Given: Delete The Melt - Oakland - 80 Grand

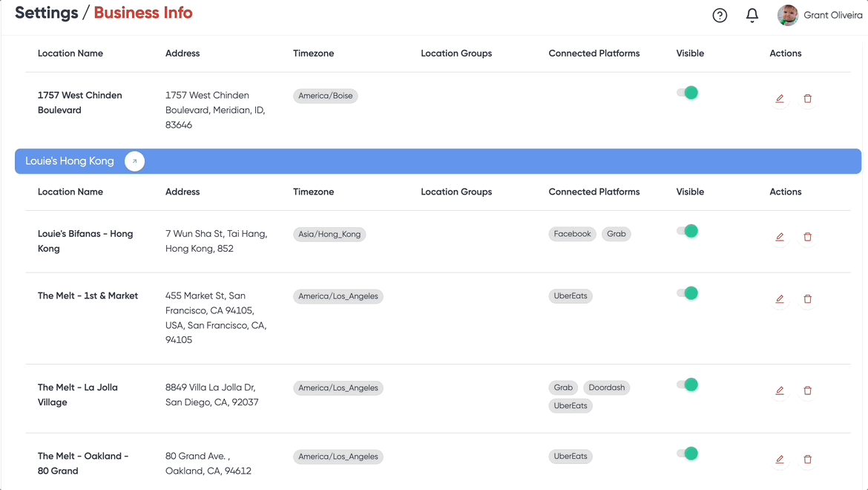Looking at the screenshot, I should point(808,459).
